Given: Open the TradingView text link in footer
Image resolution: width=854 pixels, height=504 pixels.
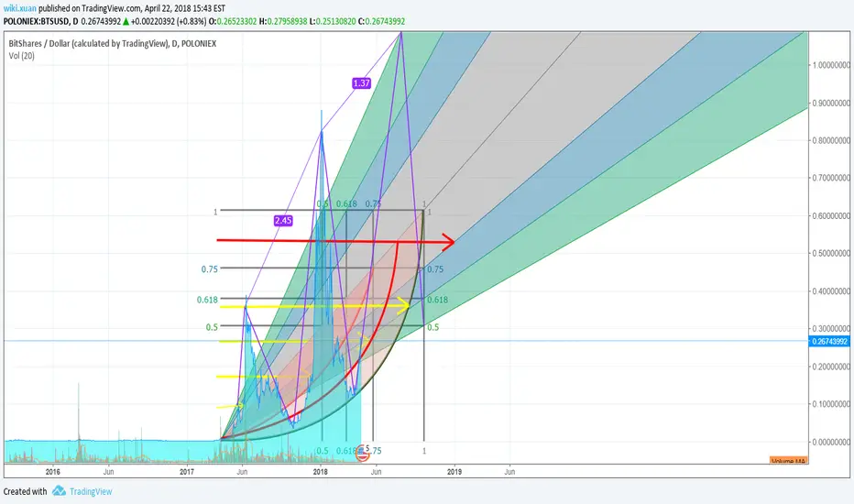Looking at the screenshot, I should coord(91,491).
